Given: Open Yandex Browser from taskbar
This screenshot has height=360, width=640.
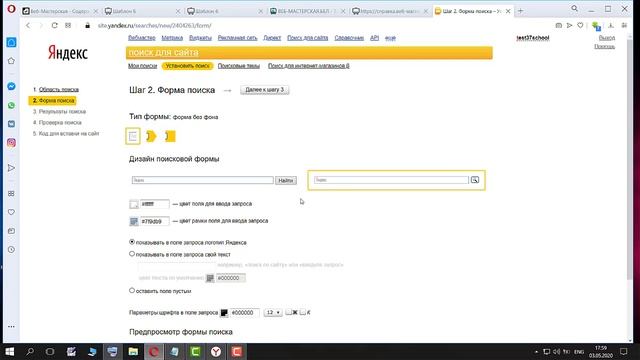Looking at the screenshot, I should 216,352.
